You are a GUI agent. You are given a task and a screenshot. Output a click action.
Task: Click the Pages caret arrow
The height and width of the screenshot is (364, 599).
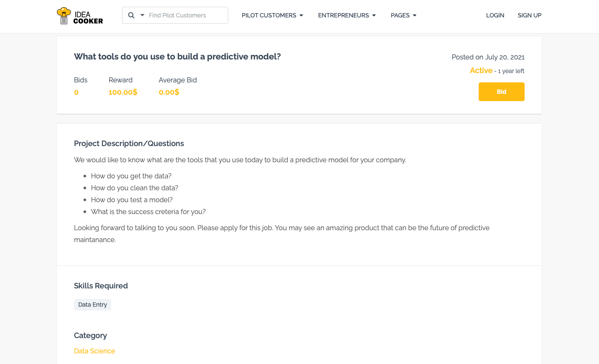point(414,16)
